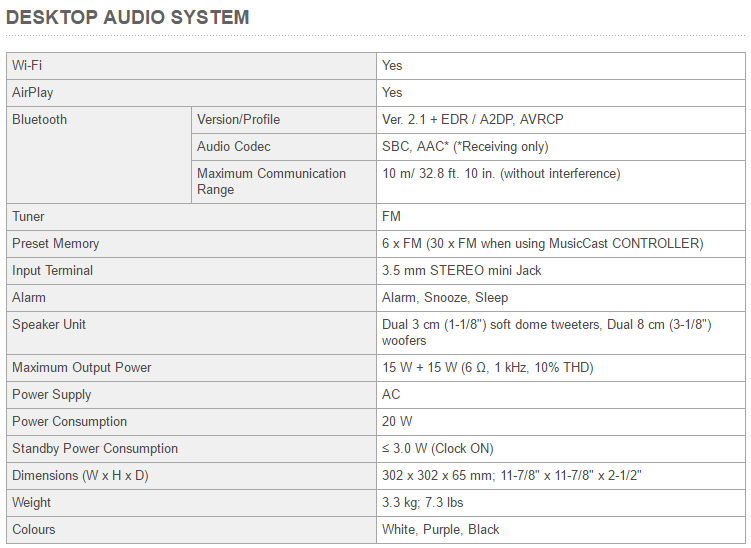The height and width of the screenshot is (548, 751).
Task: Click the AirPlay specification label
Action: [33, 92]
